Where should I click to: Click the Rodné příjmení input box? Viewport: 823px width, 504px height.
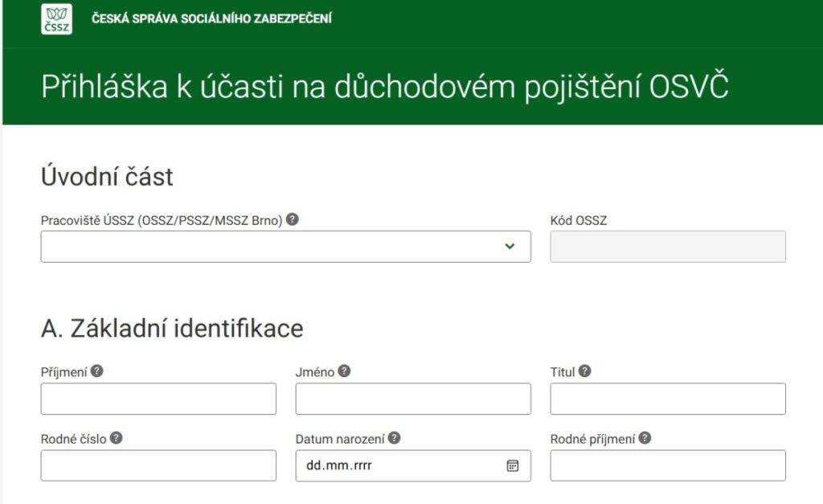667,466
